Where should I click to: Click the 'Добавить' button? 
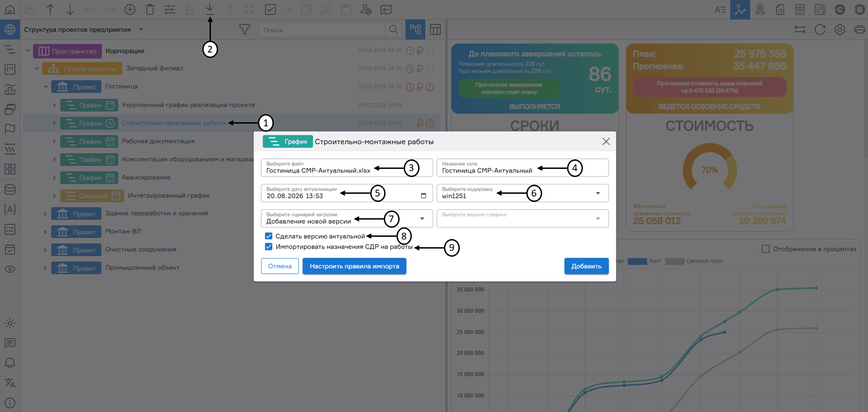[x=586, y=266]
